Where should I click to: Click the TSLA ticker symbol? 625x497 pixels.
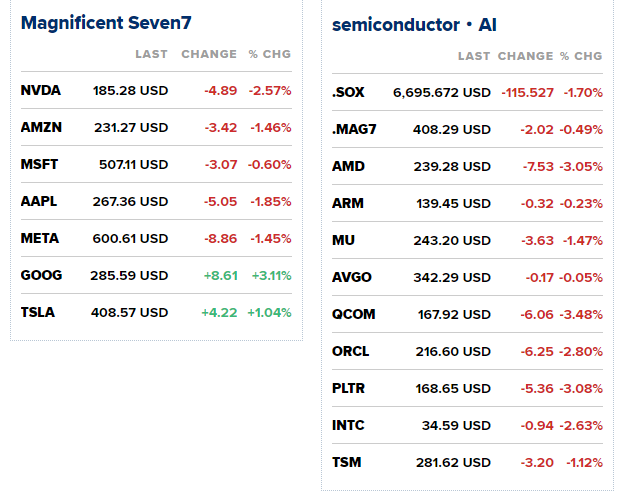tap(38, 312)
